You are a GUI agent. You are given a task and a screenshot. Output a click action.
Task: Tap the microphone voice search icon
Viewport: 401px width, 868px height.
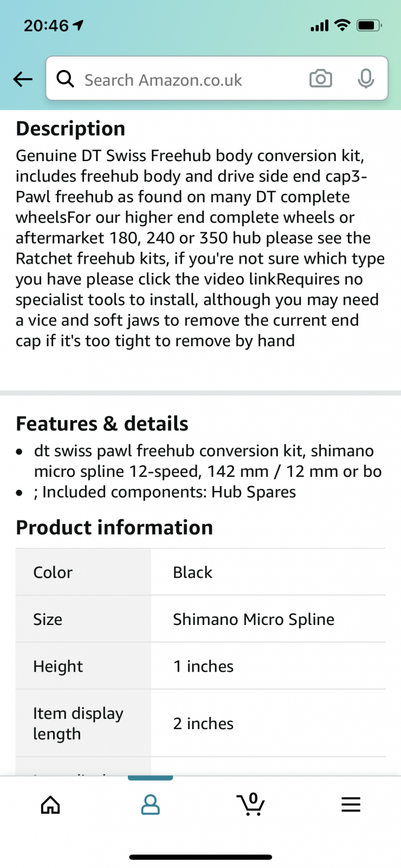pos(366,79)
